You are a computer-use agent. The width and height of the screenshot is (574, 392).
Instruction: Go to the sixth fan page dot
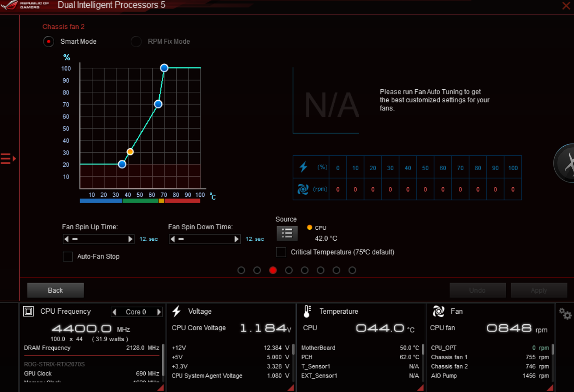[x=321, y=270]
